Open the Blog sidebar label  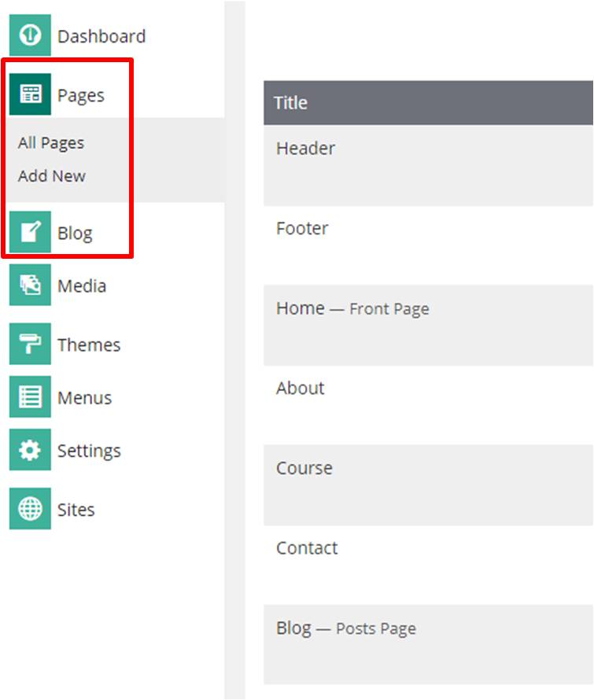[75, 233]
